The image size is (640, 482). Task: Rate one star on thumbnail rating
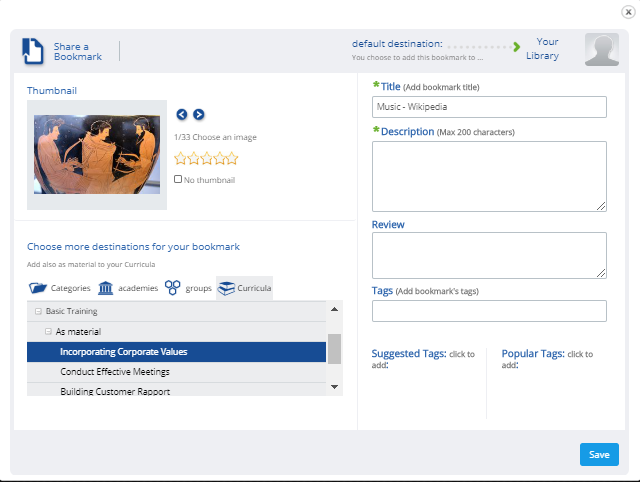[x=180, y=158]
